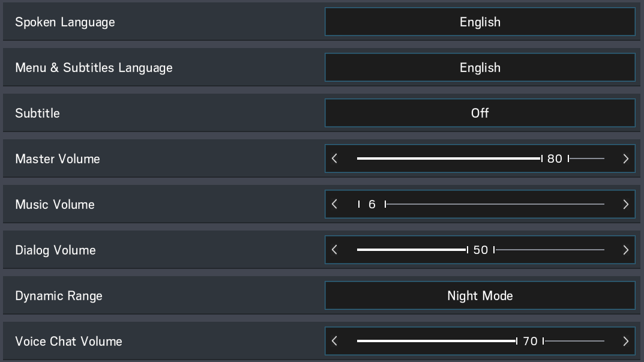The height and width of the screenshot is (362, 644).
Task: Switch Dynamic Range from Night Mode
Action: (480, 295)
